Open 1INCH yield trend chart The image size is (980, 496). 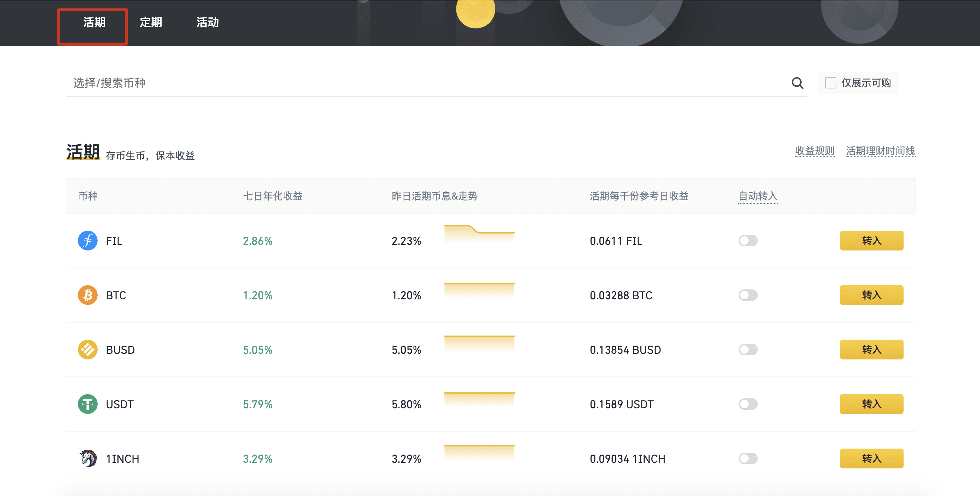(479, 452)
